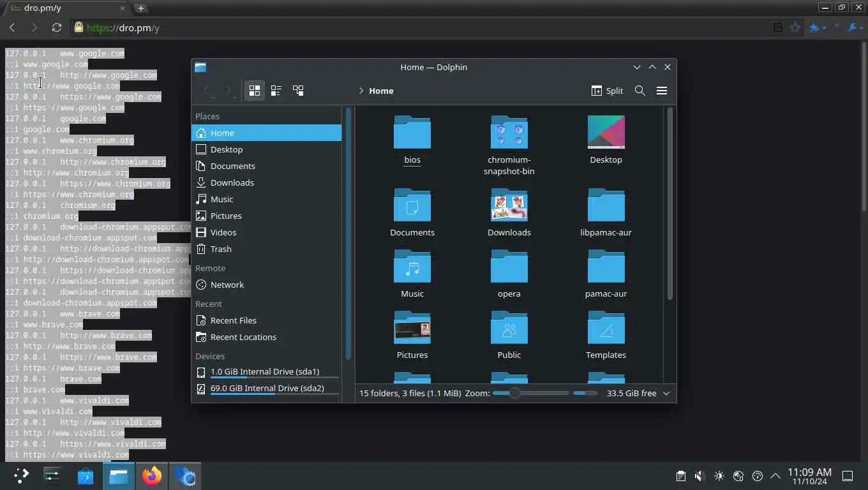Screen dimensions: 868x490
Task: Select the dro.pm/y browser tab
Action: click(66, 8)
